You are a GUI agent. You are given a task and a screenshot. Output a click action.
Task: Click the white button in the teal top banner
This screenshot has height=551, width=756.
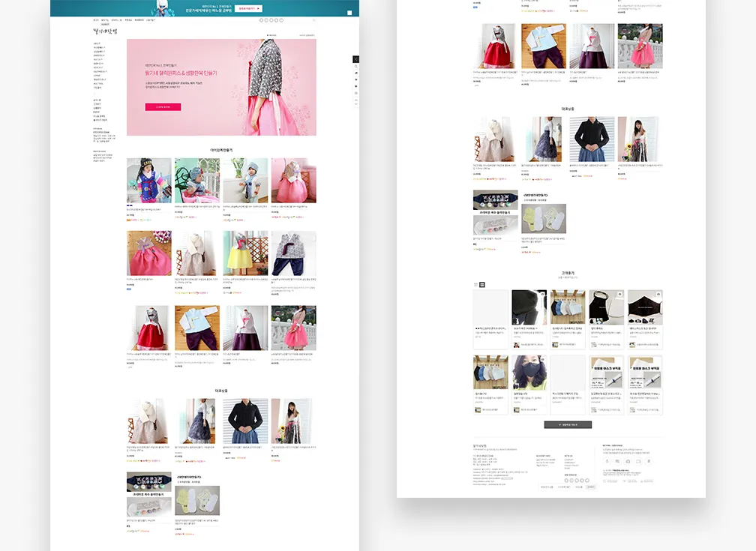coord(248,8)
